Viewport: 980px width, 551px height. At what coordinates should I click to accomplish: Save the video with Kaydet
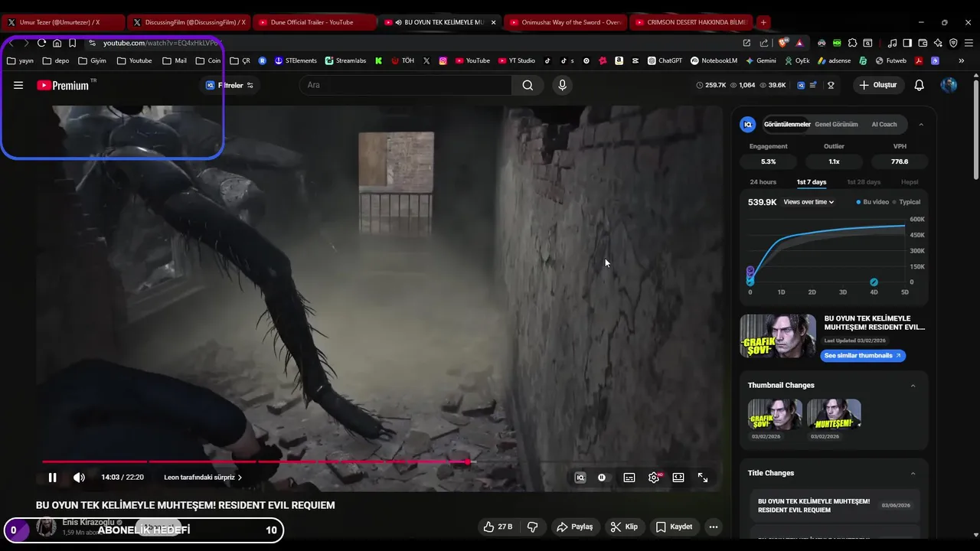675,527
